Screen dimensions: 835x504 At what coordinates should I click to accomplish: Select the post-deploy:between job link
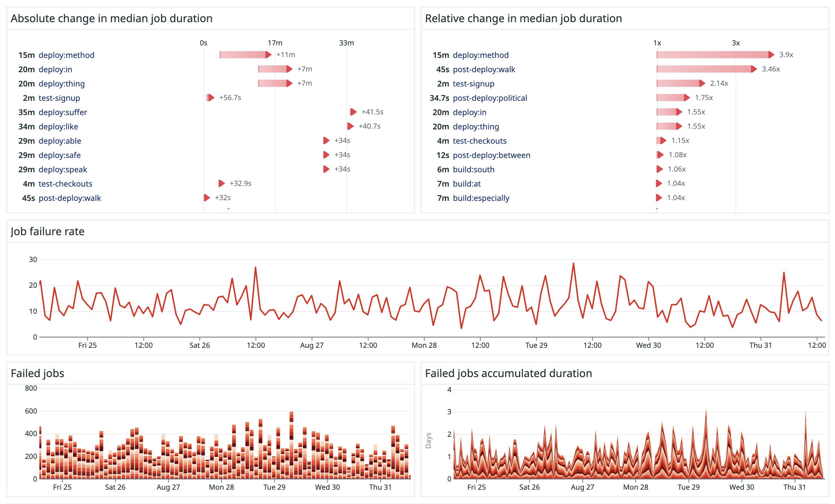click(492, 155)
